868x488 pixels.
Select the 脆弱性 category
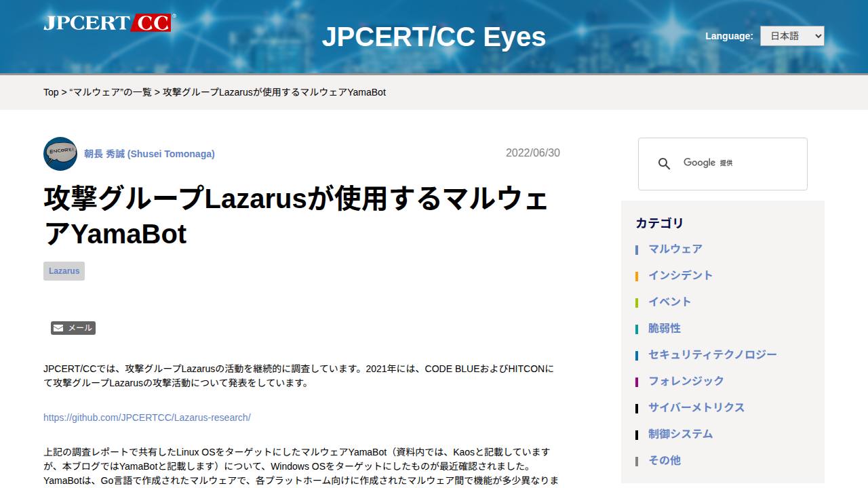(665, 328)
